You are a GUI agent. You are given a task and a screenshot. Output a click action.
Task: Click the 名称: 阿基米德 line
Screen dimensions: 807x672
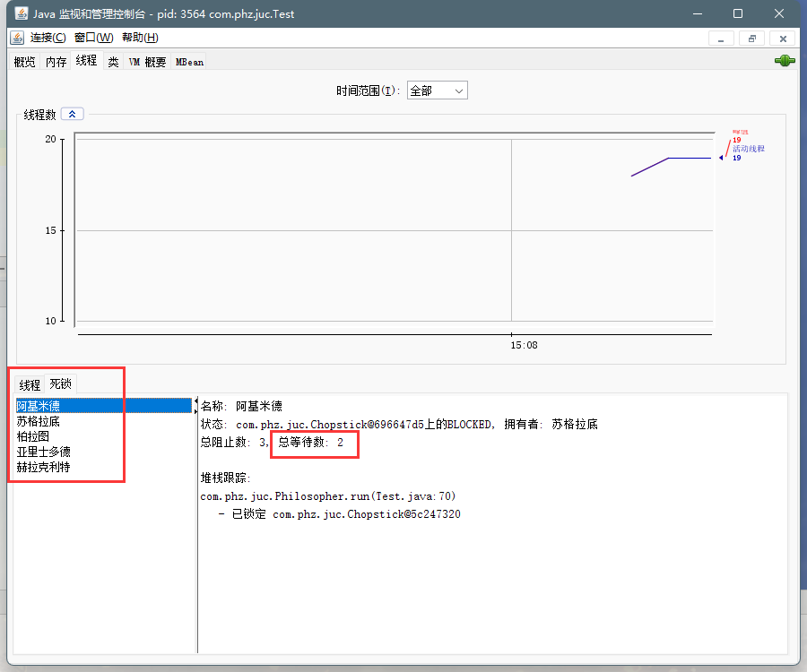[241, 406]
